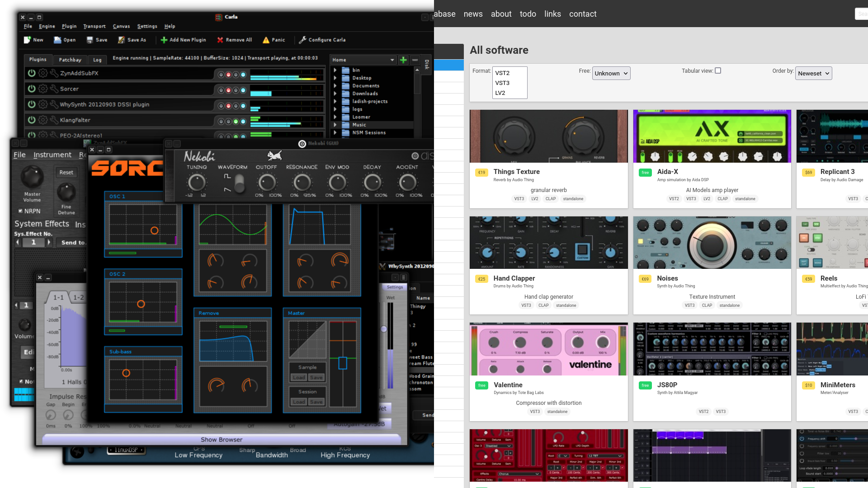Open the Transport menu in Carla
Screen dimensions: 868x488
click(94, 26)
